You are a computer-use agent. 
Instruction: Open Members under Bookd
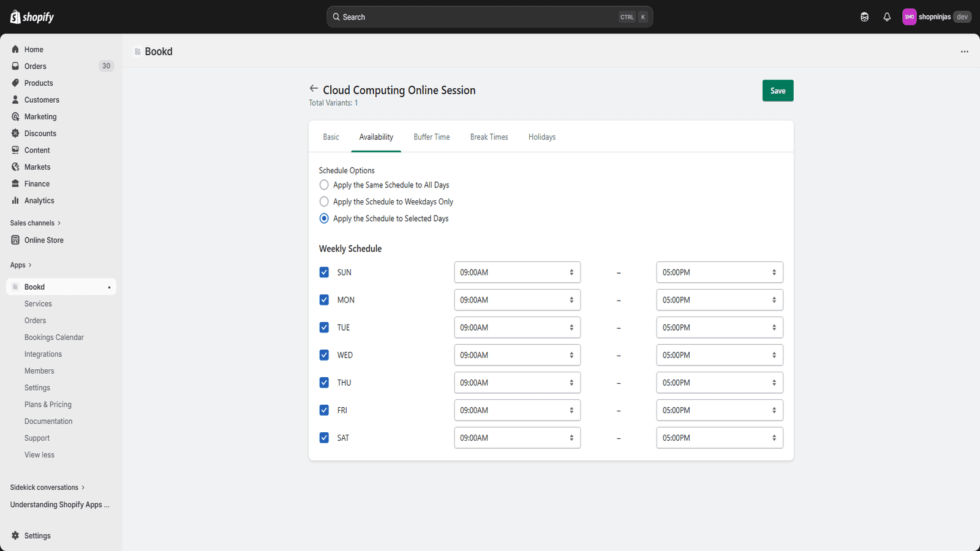(39, 371)
